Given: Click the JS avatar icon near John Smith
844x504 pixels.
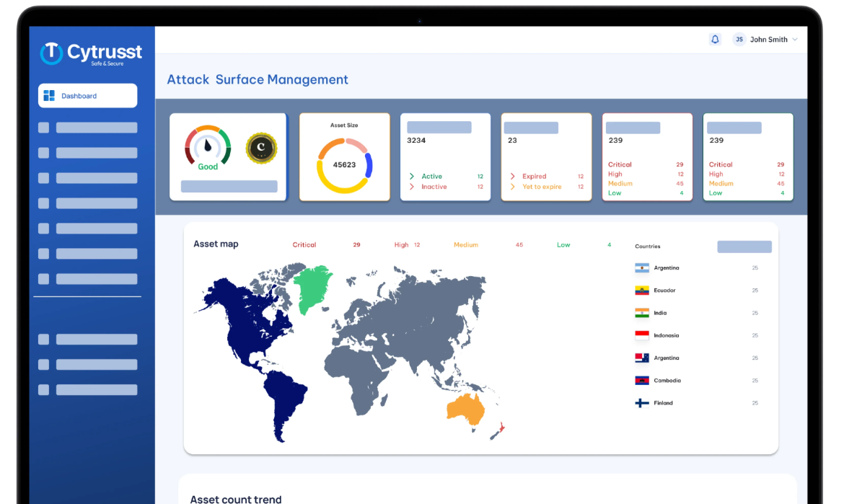Looking at the screenshot, I should pyautogui.click(x=739, y=39).
